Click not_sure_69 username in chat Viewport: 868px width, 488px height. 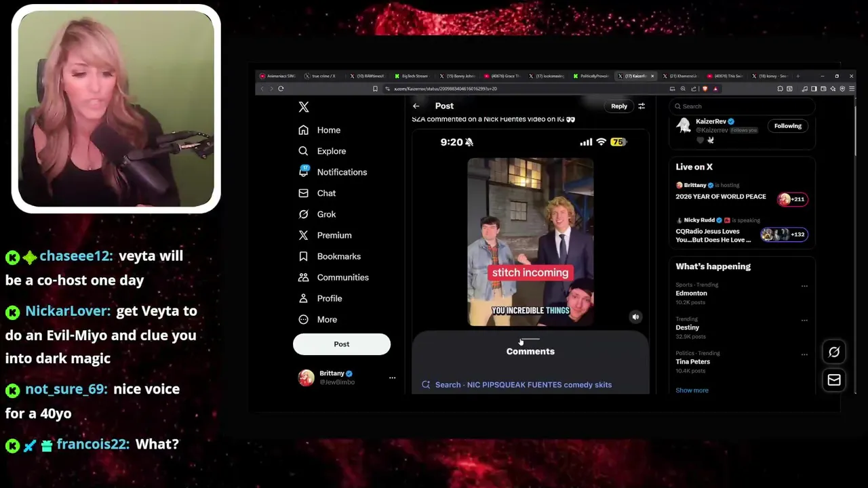coord(66,389)
